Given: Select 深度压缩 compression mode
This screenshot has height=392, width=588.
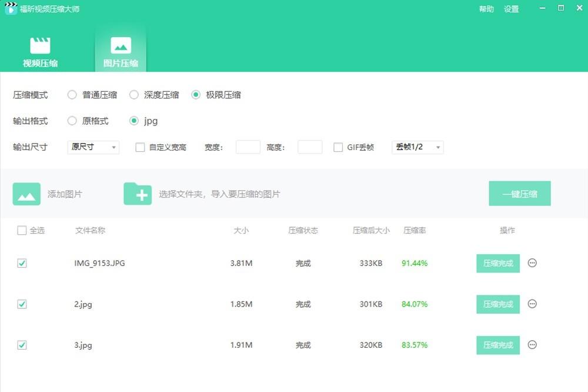Looking at the screenshot, I should pyautogui.click(x=134, y=95).
